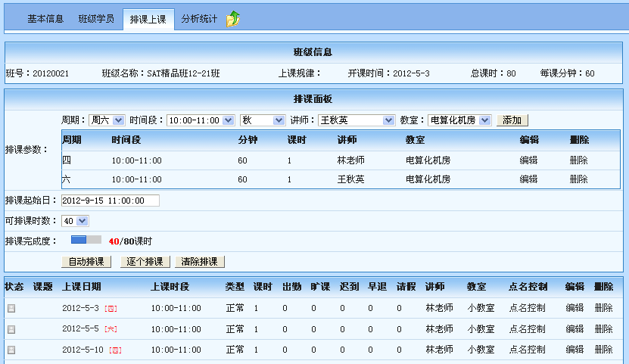Click the red 四 weekday marker beside 2012-5-3
The image size is (629, 364).
coord(111,309)
